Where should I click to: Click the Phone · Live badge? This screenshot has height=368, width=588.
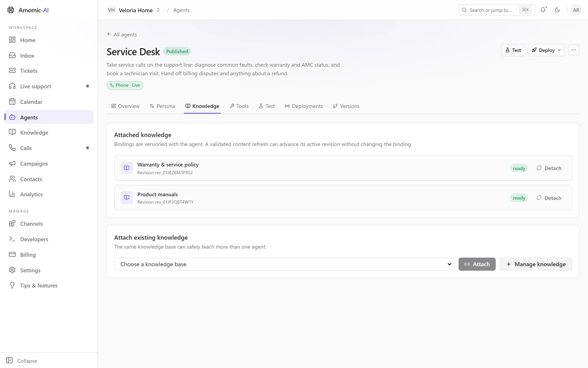click(125, 85)
